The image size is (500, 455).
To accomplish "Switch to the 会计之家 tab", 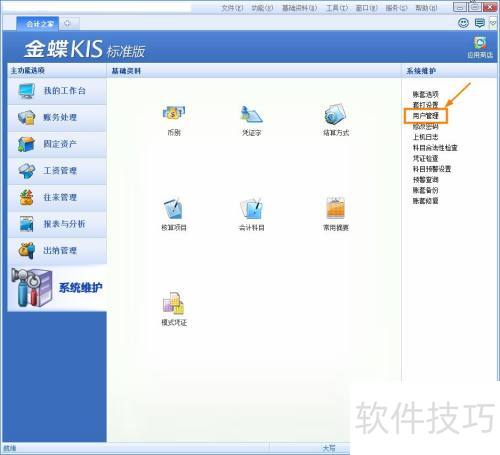I will [38, 24].
